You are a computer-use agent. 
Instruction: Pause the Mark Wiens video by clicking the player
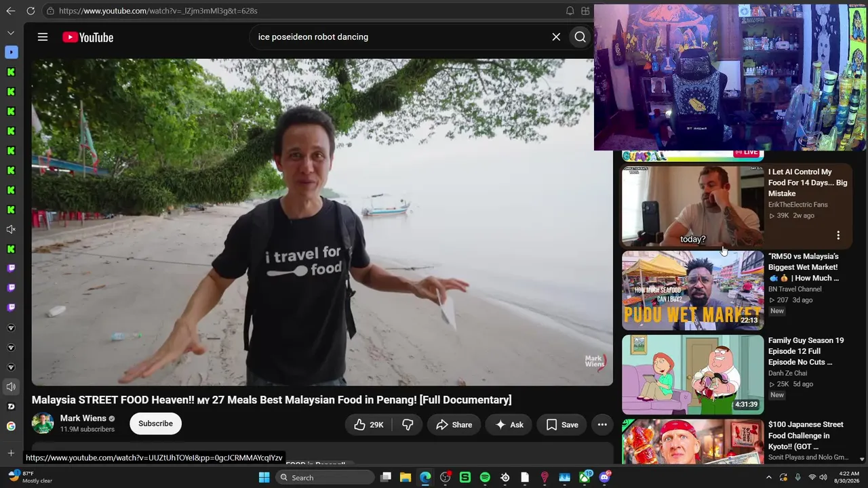322,222
